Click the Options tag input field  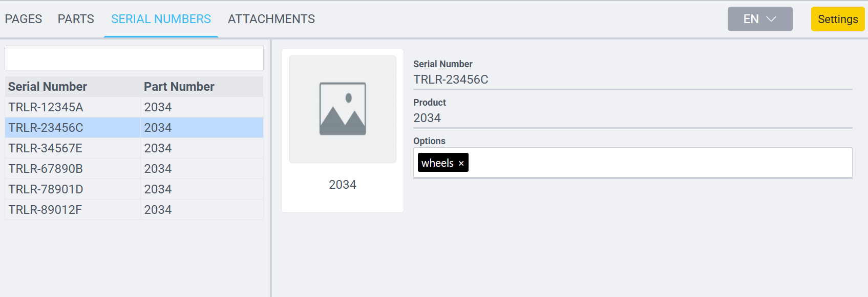(655, 163)
